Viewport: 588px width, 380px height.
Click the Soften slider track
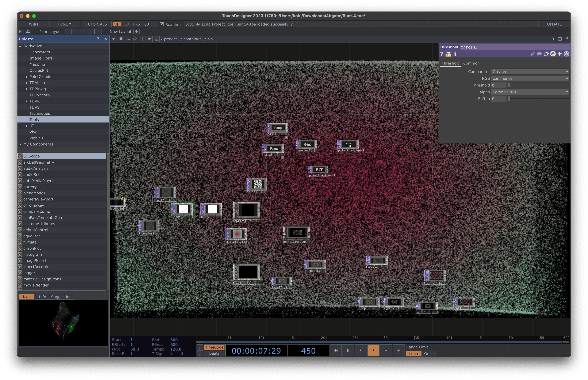(x=538, y=99)
